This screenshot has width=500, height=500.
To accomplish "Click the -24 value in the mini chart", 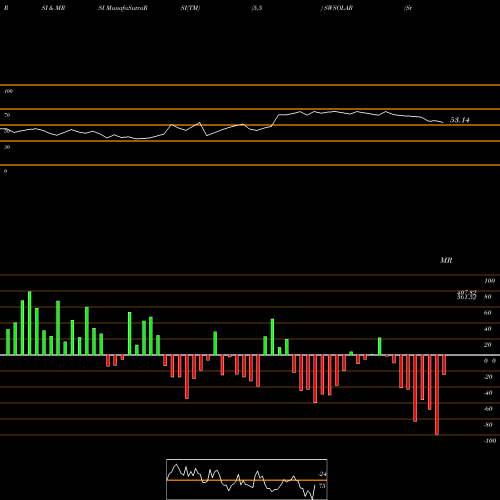I will click(322, 474).
